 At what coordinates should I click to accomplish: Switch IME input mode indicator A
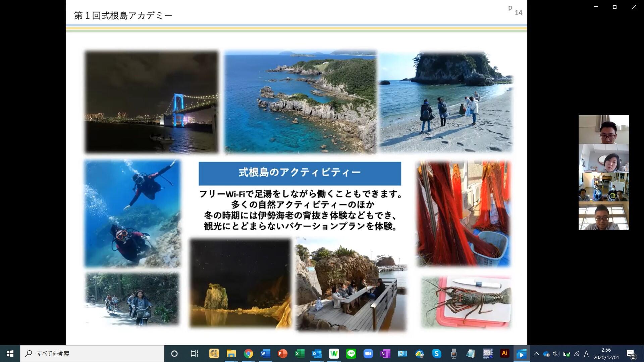click(x=586, y=354)
